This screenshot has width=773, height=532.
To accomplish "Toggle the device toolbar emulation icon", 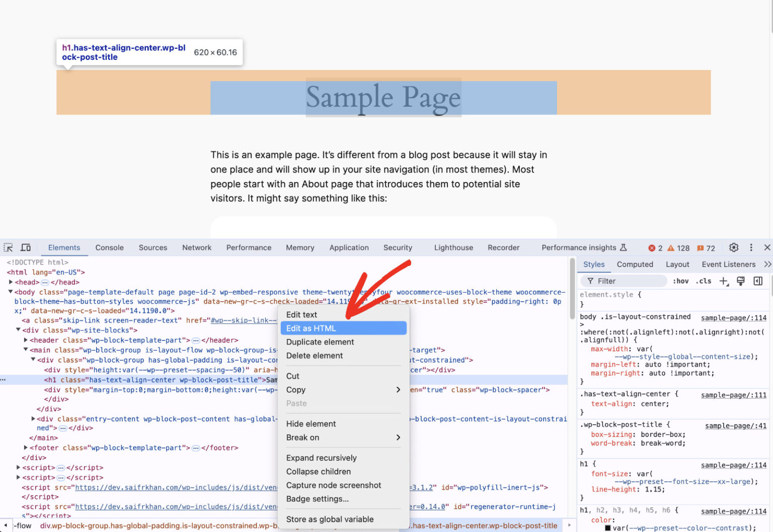I will pos(26,247).
